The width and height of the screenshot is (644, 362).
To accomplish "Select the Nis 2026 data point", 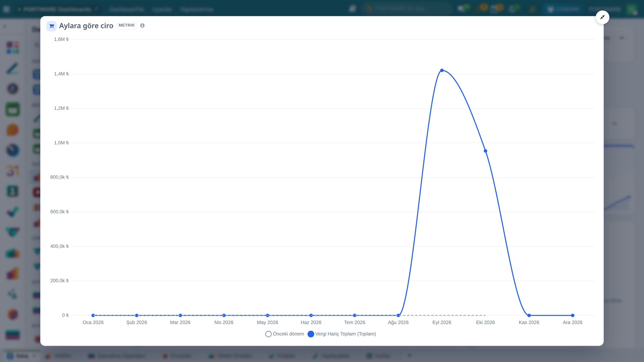I will pos(224,315).
